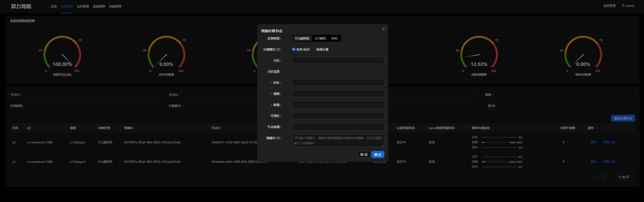Click the 节点ID filter input
Image resolution: width=644 pixels, height=202 pixels.
click(91, 95)
